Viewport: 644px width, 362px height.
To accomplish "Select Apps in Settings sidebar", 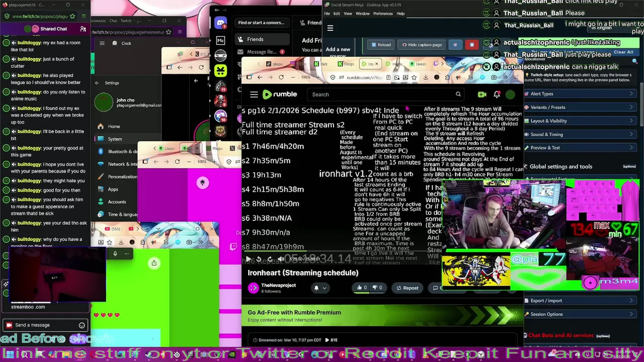I will coord(113,189).
